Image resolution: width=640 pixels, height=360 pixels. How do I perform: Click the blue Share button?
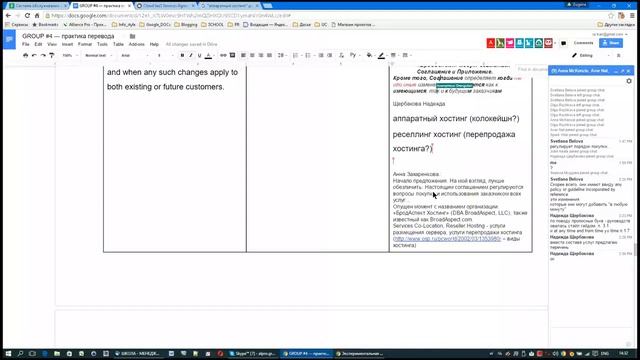pos(611,43)
